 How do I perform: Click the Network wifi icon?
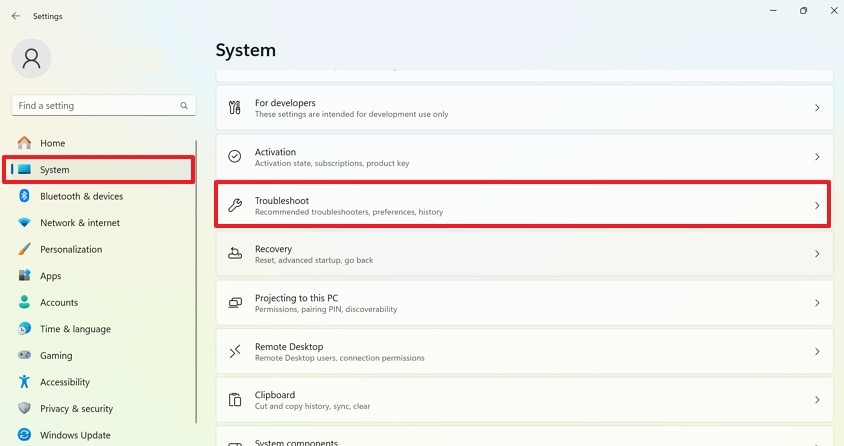click(x=24, y=223)
